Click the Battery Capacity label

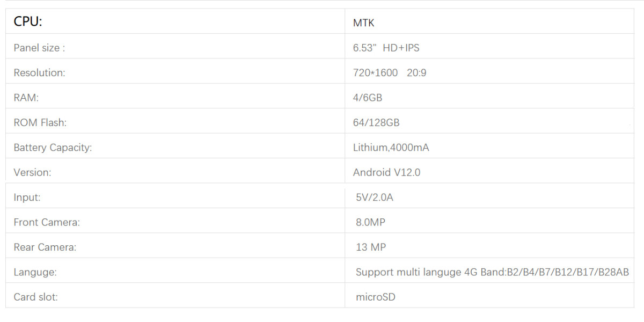pos(53,148)
